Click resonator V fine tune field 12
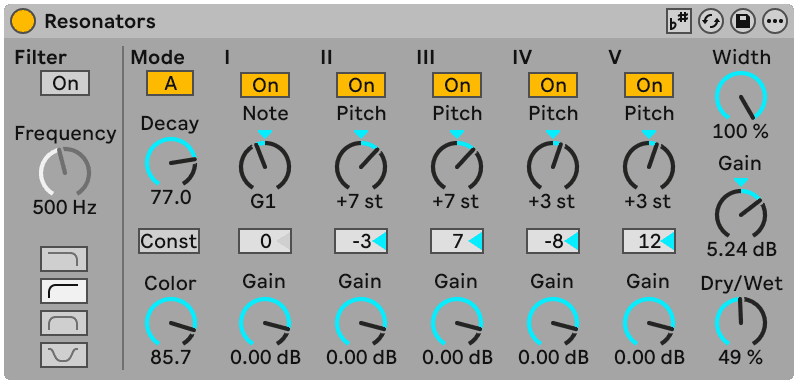Screen dimensions: 798x384 tap(649, 241)
